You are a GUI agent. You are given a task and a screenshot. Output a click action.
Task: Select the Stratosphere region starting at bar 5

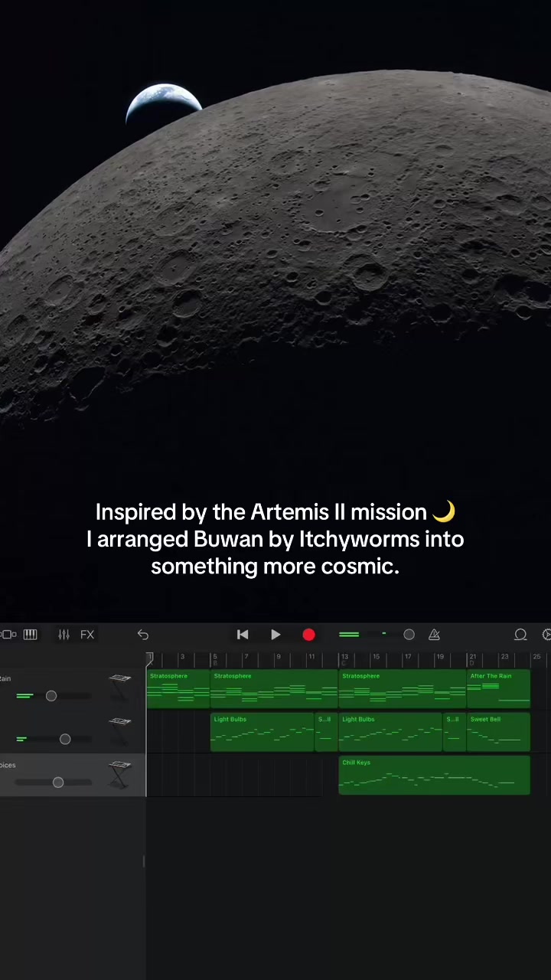point(274,688)
